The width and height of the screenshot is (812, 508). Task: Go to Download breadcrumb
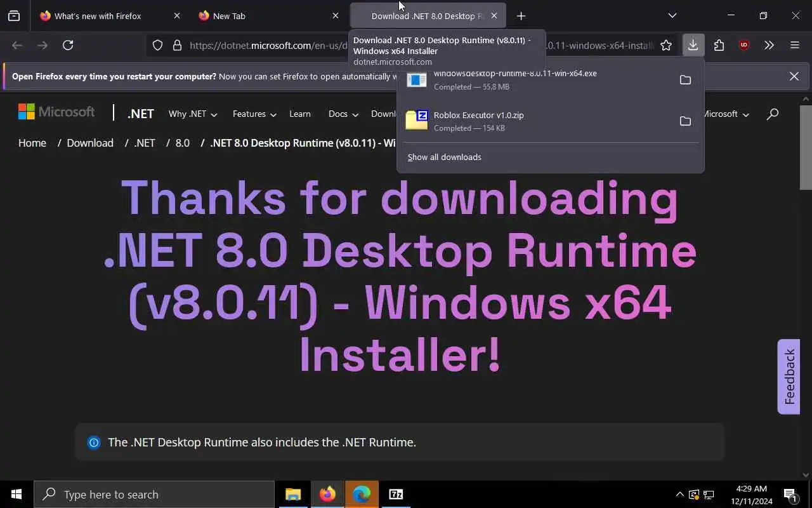90,143
